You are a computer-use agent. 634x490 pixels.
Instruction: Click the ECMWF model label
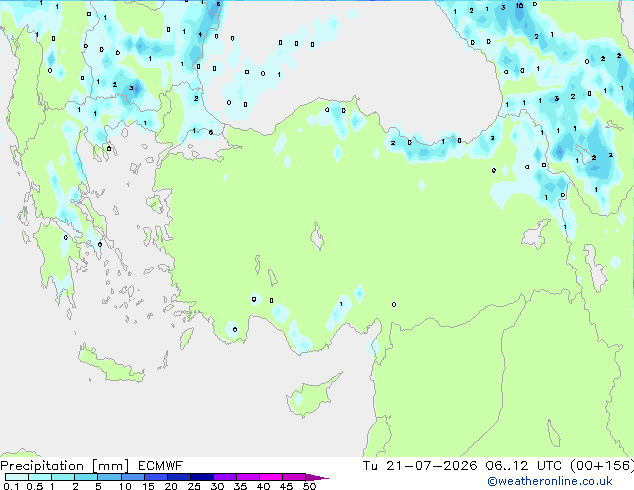click(161, 466)
